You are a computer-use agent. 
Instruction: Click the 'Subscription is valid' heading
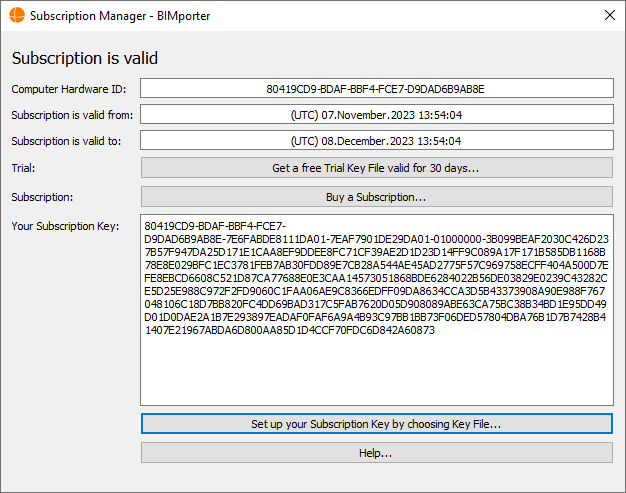(85, 58)
